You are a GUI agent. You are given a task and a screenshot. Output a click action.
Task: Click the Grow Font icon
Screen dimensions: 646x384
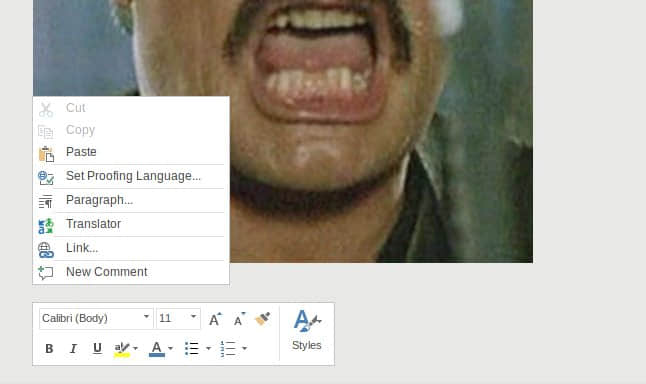click(215, 319)
